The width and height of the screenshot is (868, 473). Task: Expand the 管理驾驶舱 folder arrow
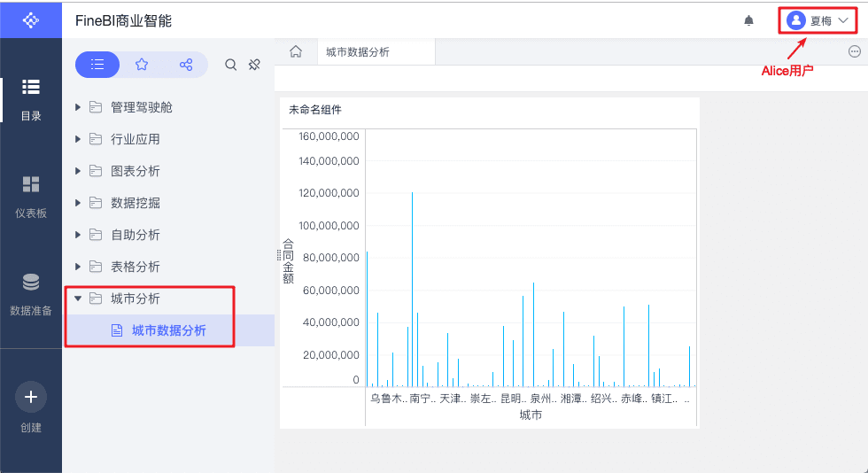[x=78, y=107]
